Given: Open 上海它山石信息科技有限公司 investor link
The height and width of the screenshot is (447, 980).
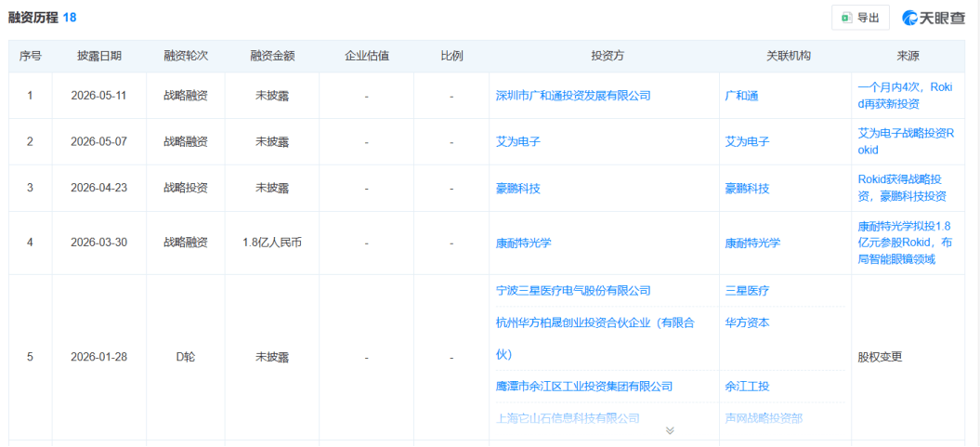Looking at the screenshot, I should point(568,417).
